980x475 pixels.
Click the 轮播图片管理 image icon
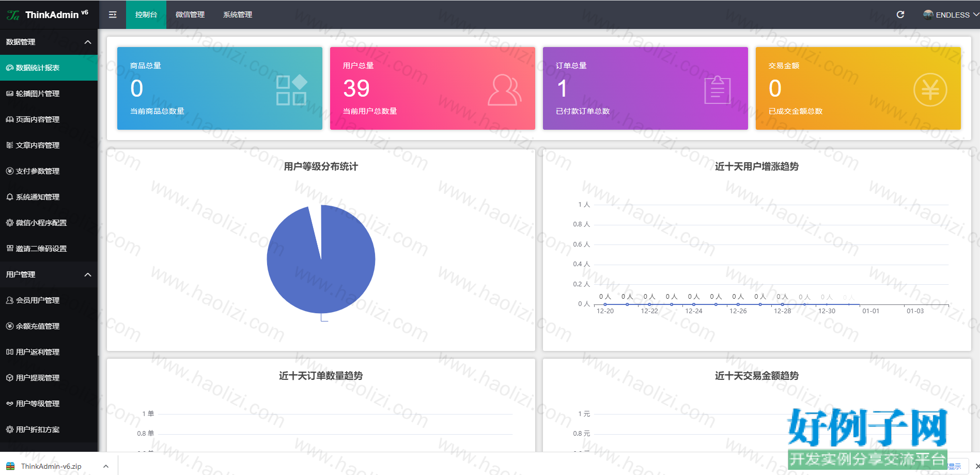(10, 94)
